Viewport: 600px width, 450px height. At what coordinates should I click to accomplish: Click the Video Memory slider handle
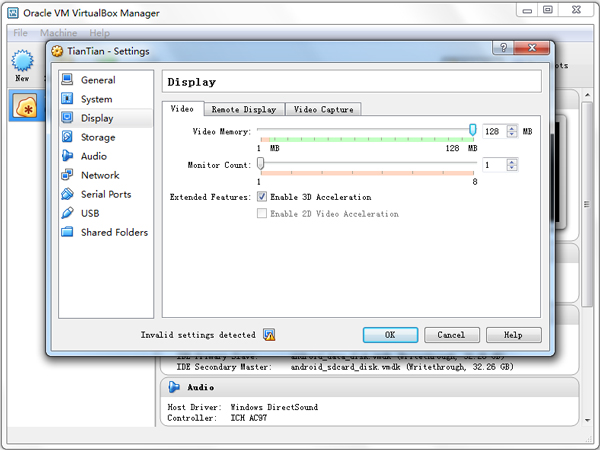[x=473, y=130]
